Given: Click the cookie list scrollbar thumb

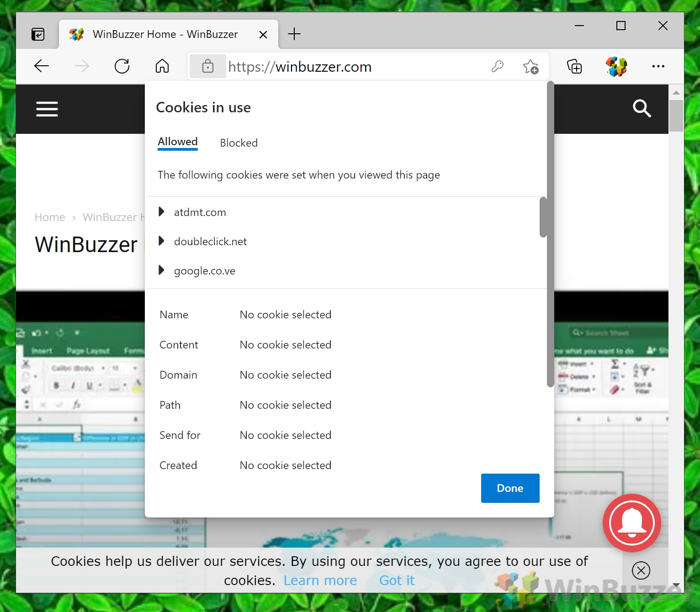Looking at the screenshot, I should pyautogui.click(x=543, y=217).
